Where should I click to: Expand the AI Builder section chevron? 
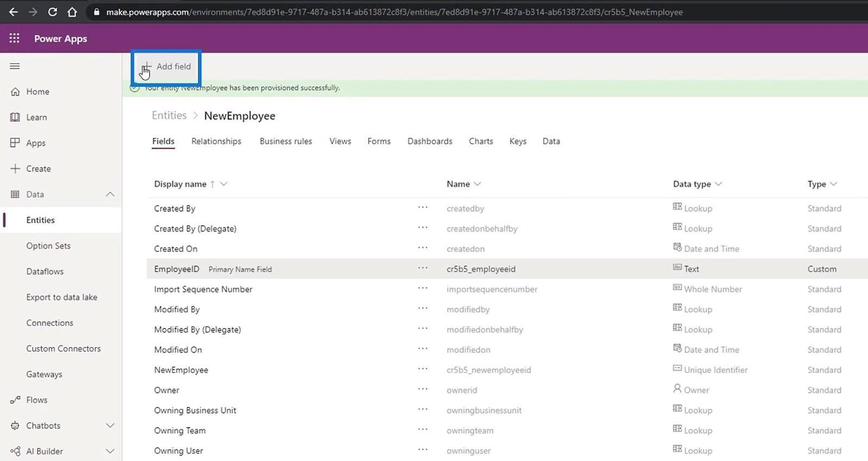110,451
